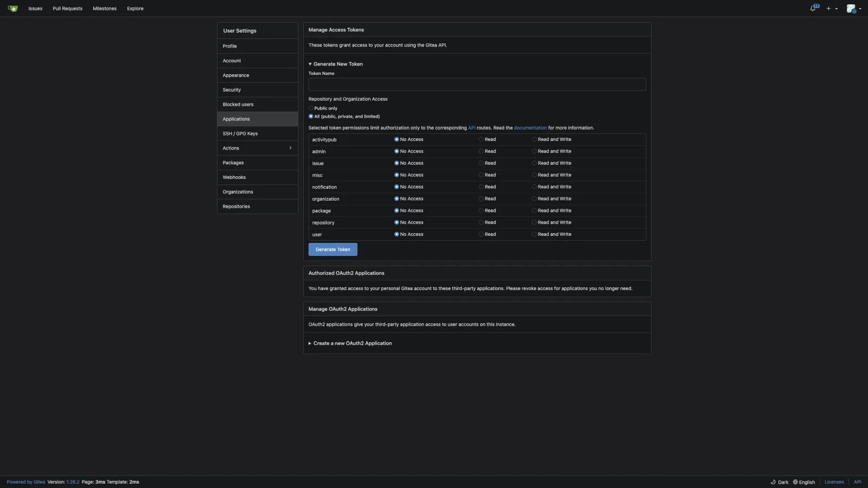Open the API footer link
Image resolution: width=868 pixels, height=488 pixels.
tap(857, 482)
